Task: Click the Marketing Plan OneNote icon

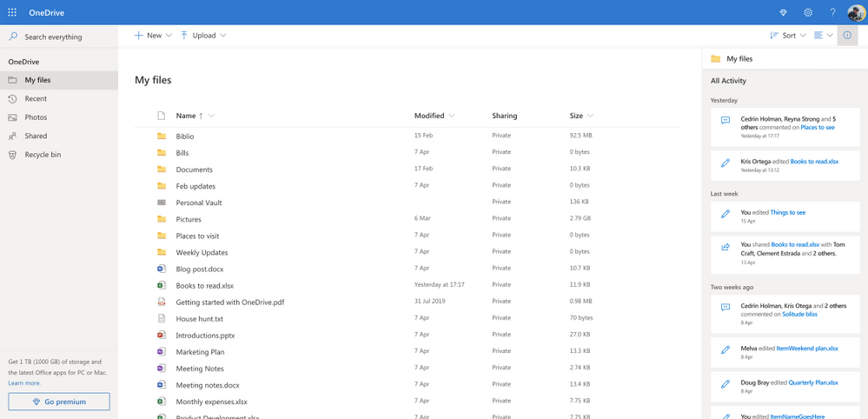Action: [x=162, y=351]
